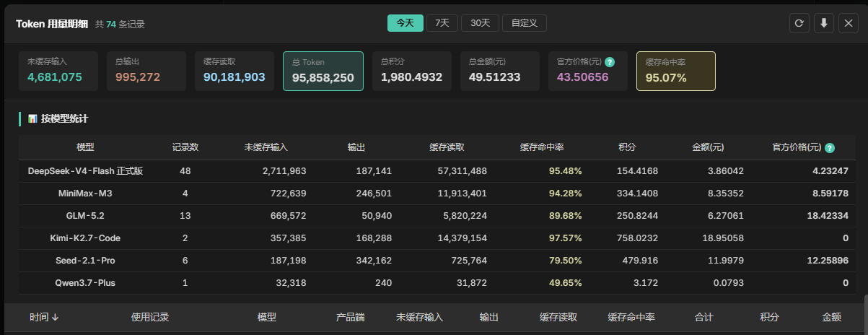This screenshot has height=335, width=868.
Task: Click the 758.0232 points value
Action: tap(637, 238)
